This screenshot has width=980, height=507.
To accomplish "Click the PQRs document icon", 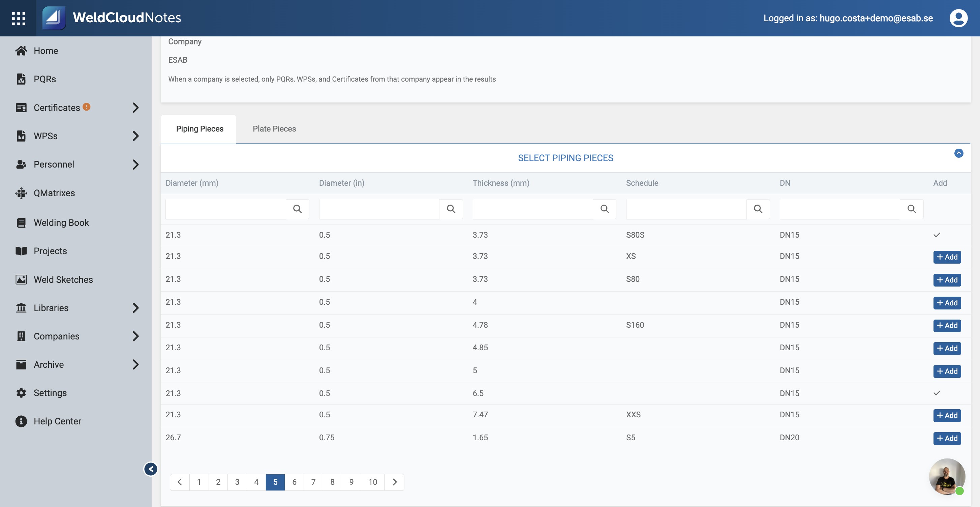I will coord(21,79).
